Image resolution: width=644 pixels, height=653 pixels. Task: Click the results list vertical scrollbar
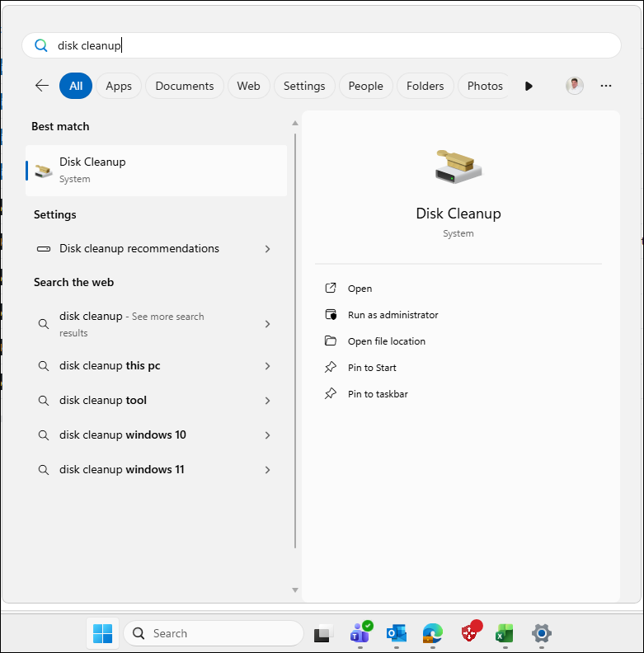tap(295, 330)
